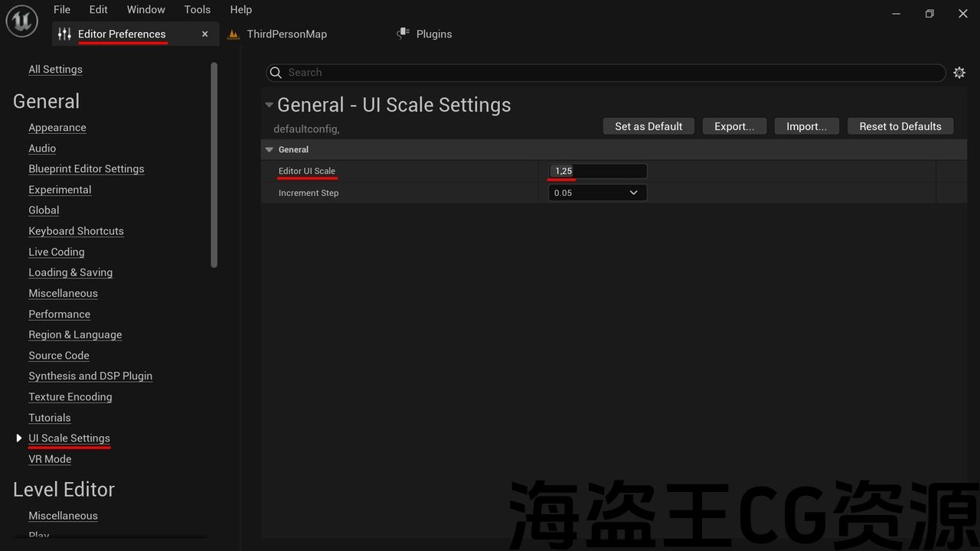Image resolution: width=980 pixels, height=551 pixels.
Task: Open the File menu
Action: tap(62, 10)
